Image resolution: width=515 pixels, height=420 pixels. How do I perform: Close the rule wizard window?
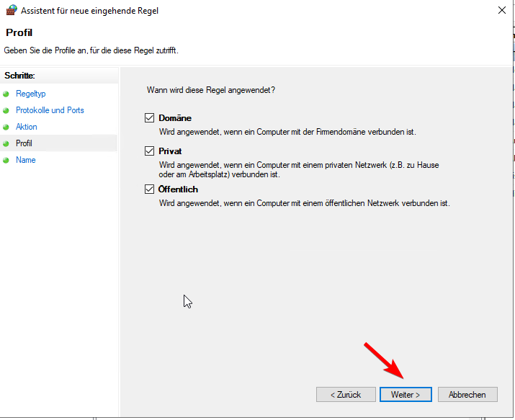[502, 10]
